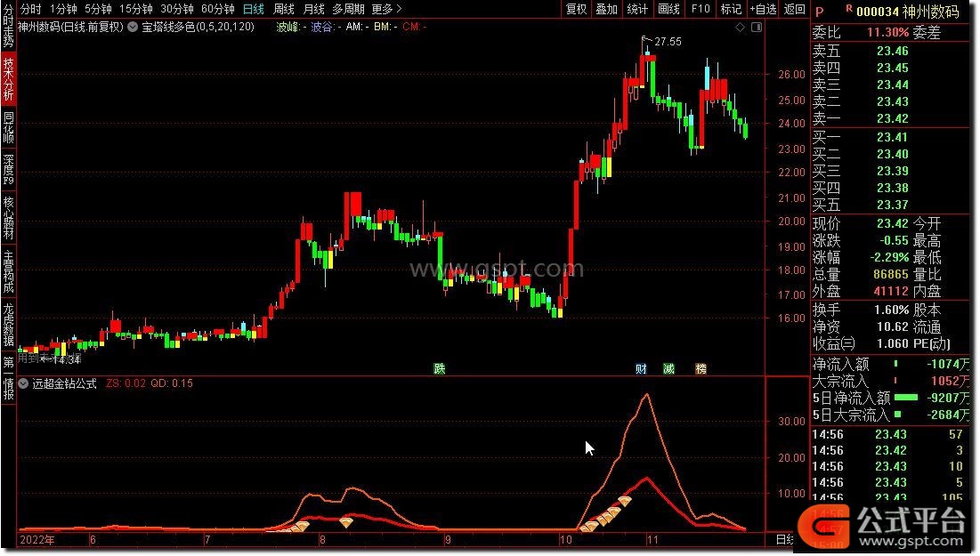Open 分时走势 sidebar tab
The width and height of the screenshot is (980, 556).
point(8,27)
